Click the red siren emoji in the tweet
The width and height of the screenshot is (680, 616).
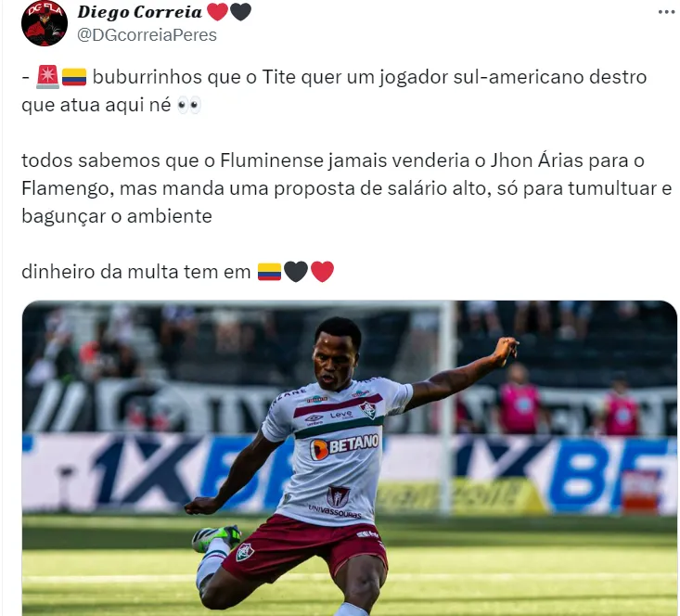[47, 77]
